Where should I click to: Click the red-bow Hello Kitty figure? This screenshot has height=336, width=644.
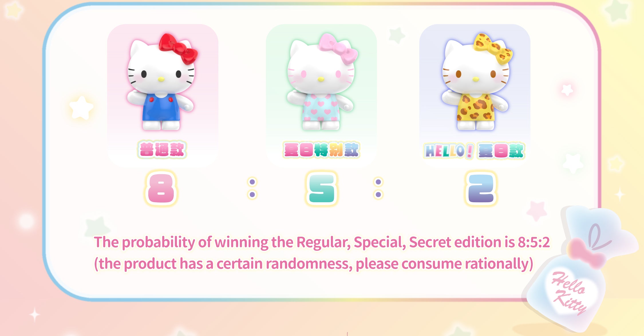tap(162, 82)
